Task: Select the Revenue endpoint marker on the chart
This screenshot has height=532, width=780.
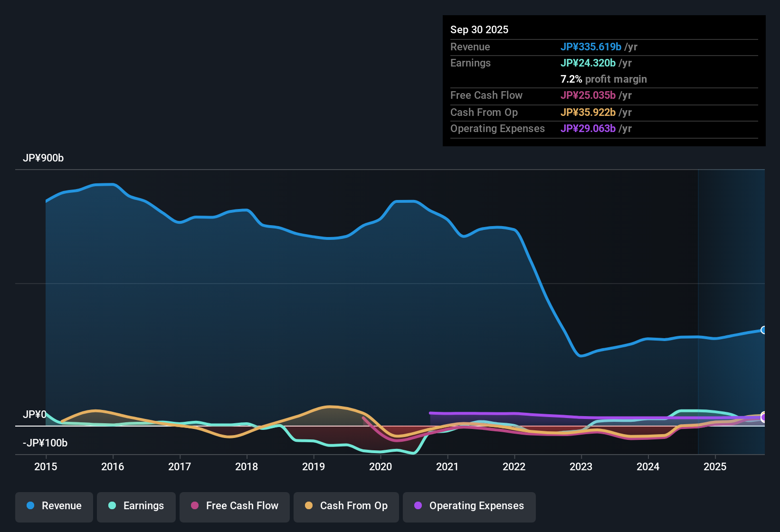Action: (764, 330)
